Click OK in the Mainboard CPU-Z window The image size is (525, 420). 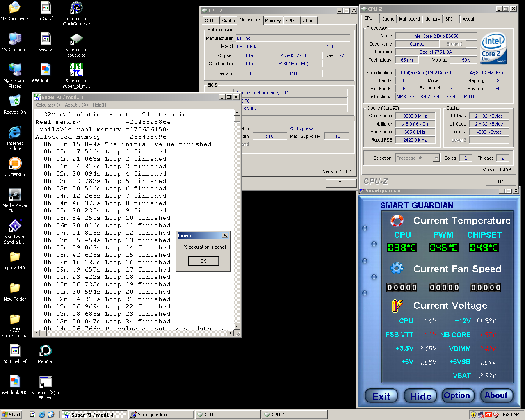(x=341, y=183)
